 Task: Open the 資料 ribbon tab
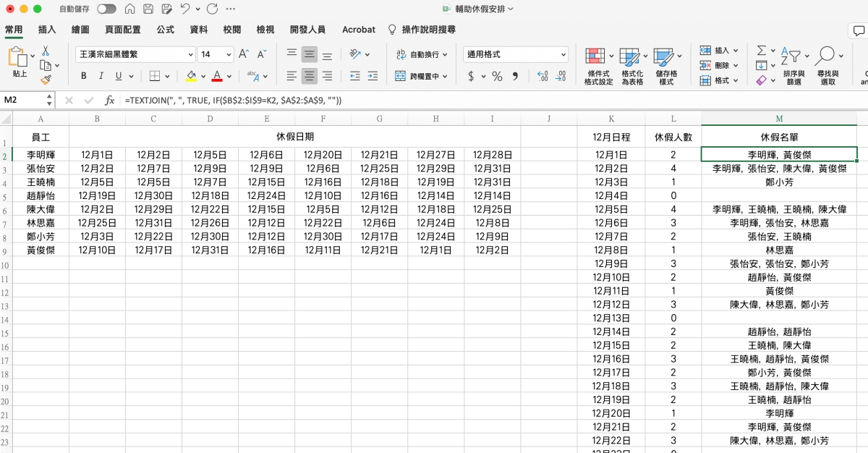pyautogui.click(x=198, y=30)
